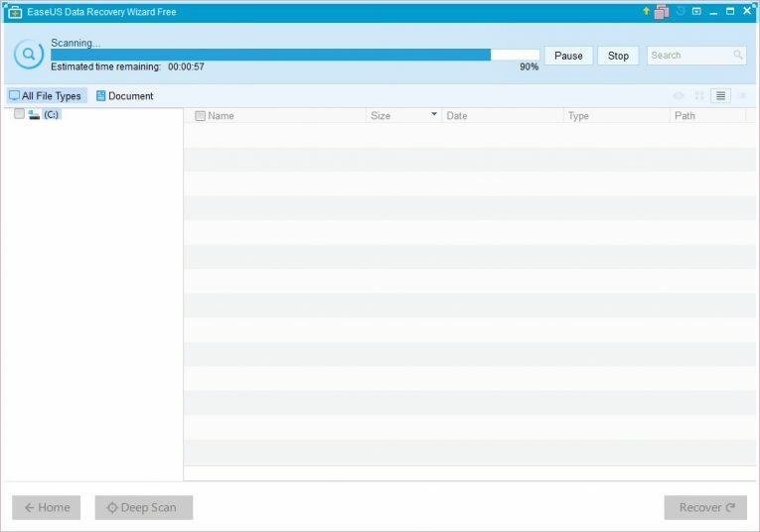Switch to thumbnail grid view icon
The width and height of the screenshot is (760, 532).
click(699, 96)
